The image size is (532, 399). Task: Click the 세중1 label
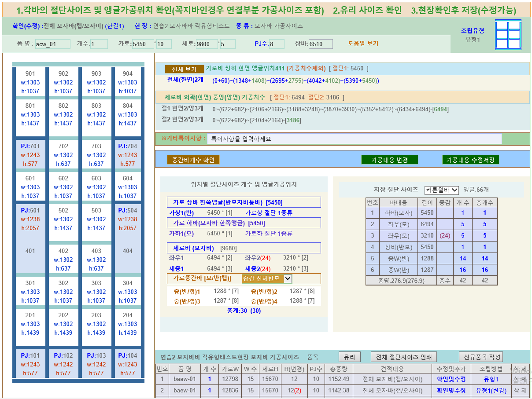click(177, 268)
